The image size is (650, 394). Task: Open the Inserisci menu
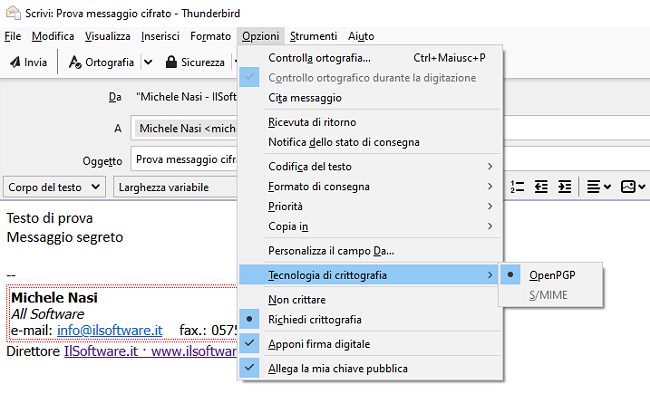160,36
